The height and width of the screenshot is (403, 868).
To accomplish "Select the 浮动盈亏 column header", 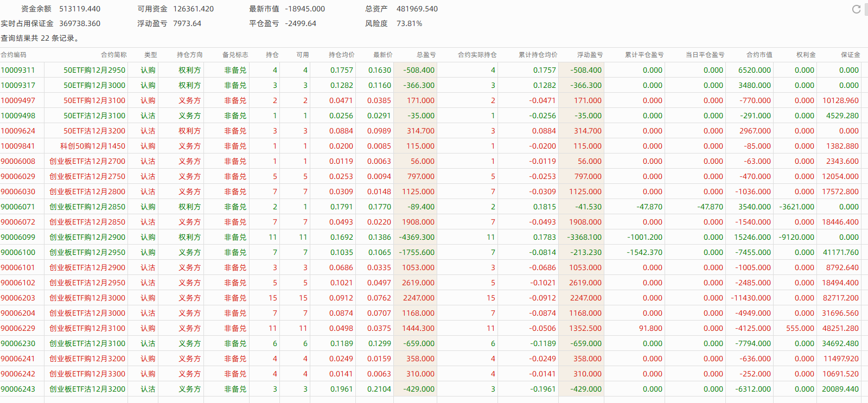I will tap(590, 55).
